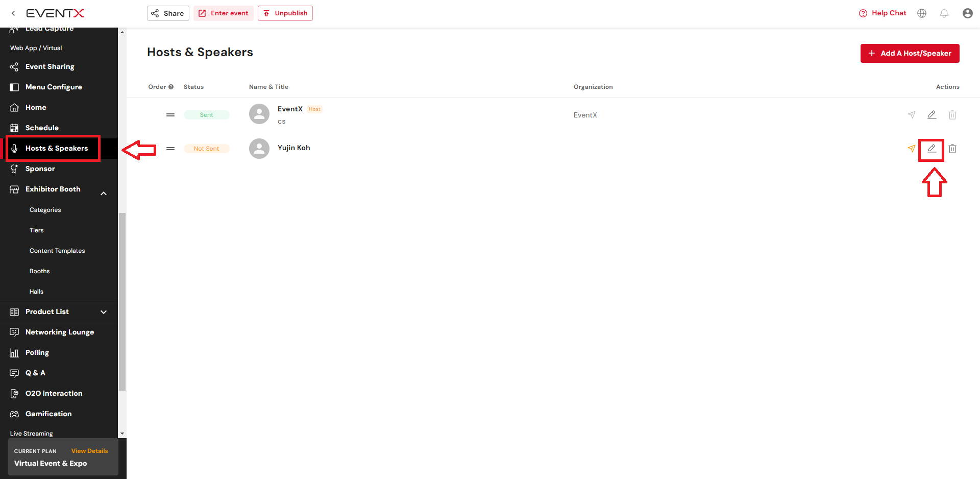Click the EventX logo
Image resolution: width=980 pixels, height=479 pixels.
pyautogui.click(x=55, y=13)
